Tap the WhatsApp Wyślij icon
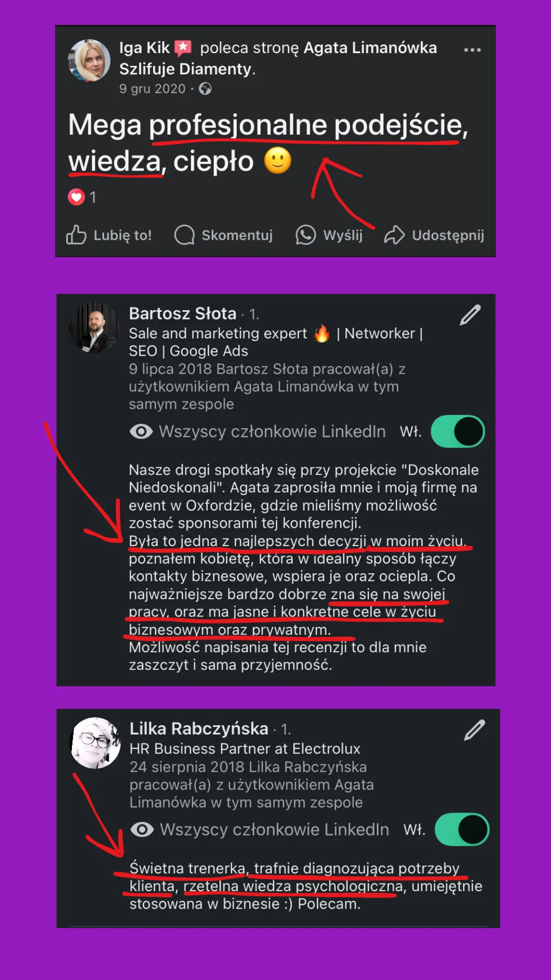 [306, 235]
